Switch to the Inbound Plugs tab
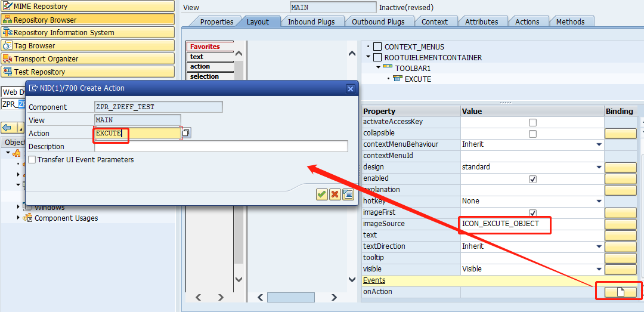Screen dimensions: 644x312 (311, 22)
